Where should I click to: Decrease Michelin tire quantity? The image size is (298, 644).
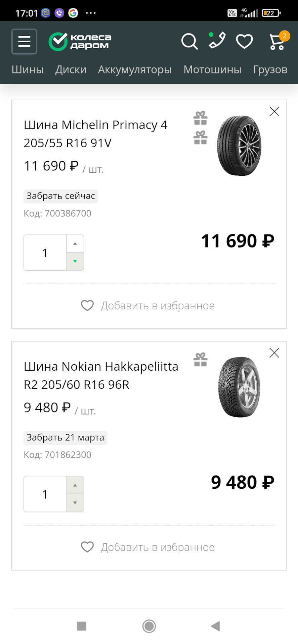75,261
